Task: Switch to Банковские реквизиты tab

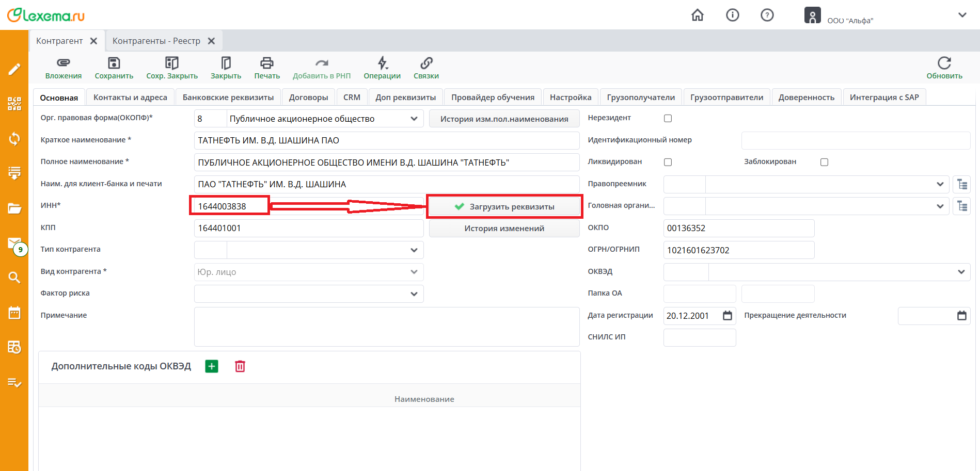Action: point(228,98)
